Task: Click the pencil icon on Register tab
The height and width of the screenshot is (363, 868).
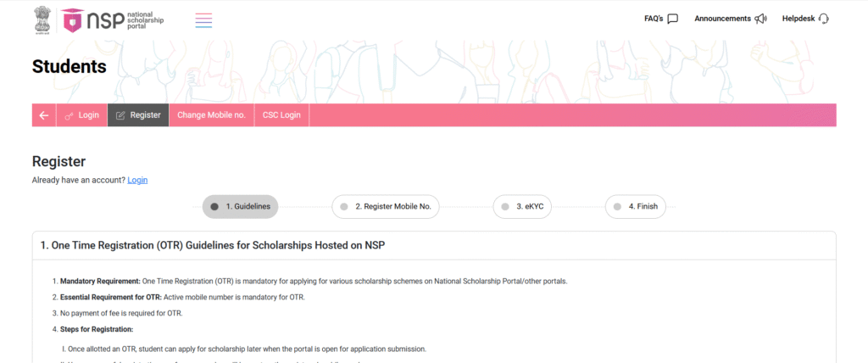Action: coord(120,116)
